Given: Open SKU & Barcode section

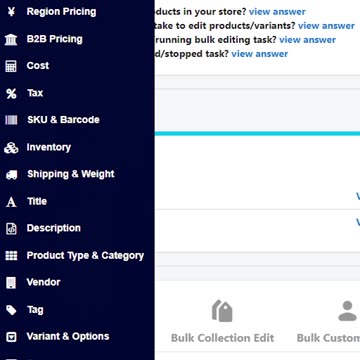Looking at the screenshot, I should (63, 120).
